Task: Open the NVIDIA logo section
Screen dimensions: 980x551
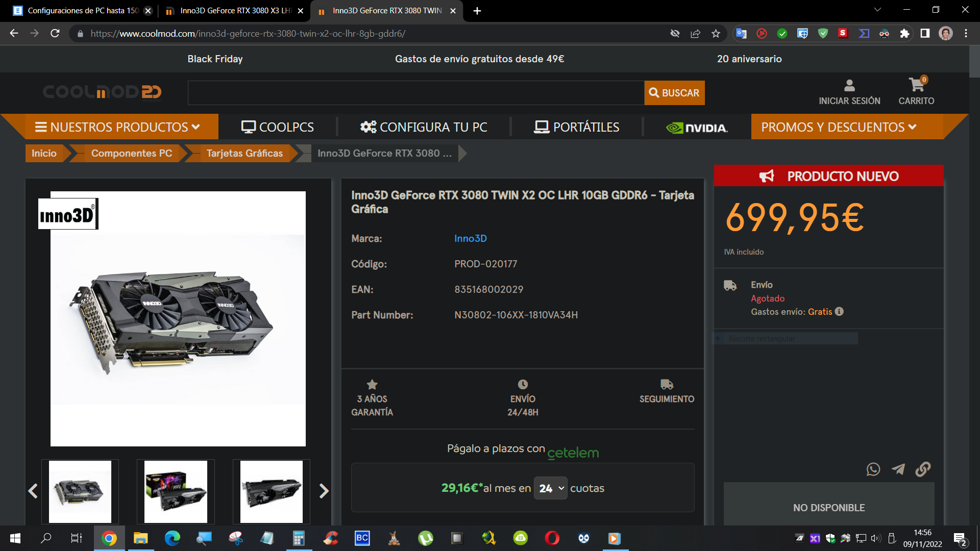Action: pyautogui.click(x=697, y=128)
